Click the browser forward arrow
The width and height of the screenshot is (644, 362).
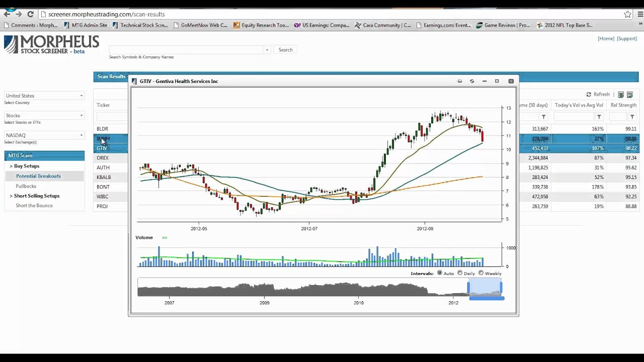click(19, 14)
